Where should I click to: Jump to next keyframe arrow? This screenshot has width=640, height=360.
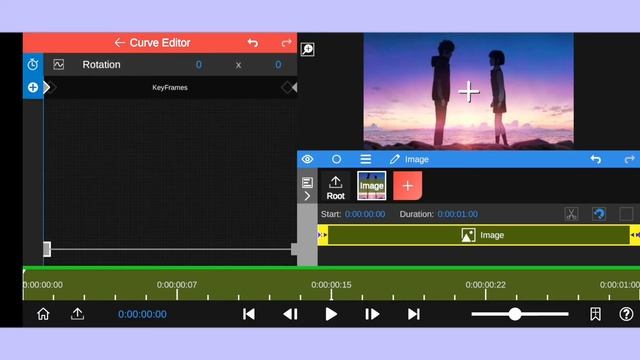click(x=294, y=87)
